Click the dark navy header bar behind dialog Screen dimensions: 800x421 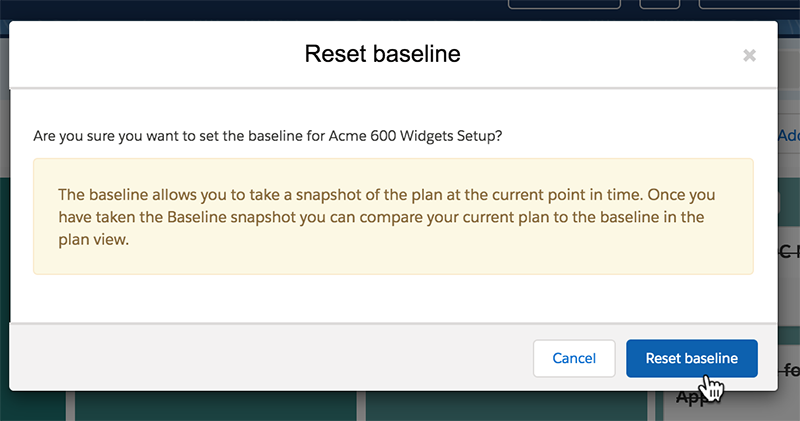tap(255, 9)
